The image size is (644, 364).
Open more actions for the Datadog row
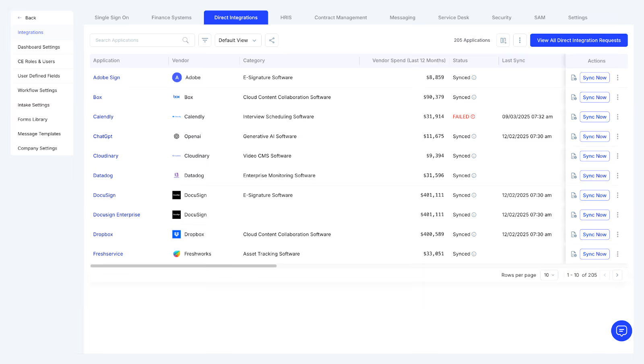click(617, 176)
